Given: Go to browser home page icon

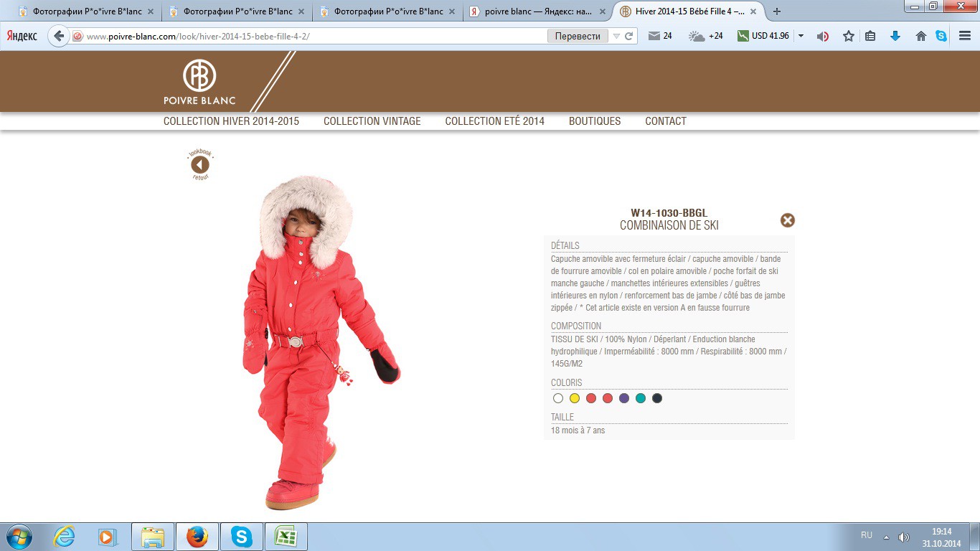Looking at the screenshot, I should point(921,36).
